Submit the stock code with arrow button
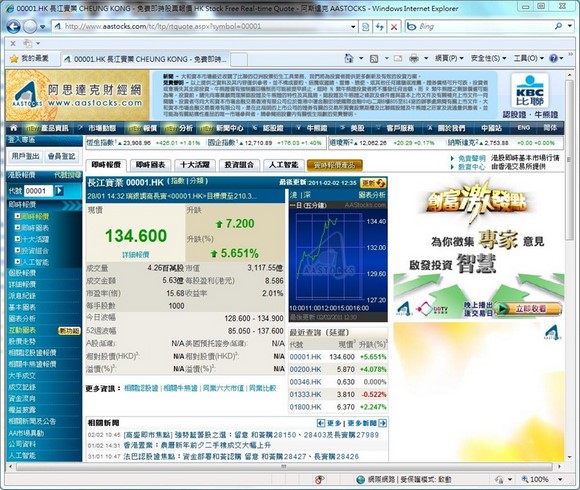Screen dimensions: 580x490 tap(59, 191)
